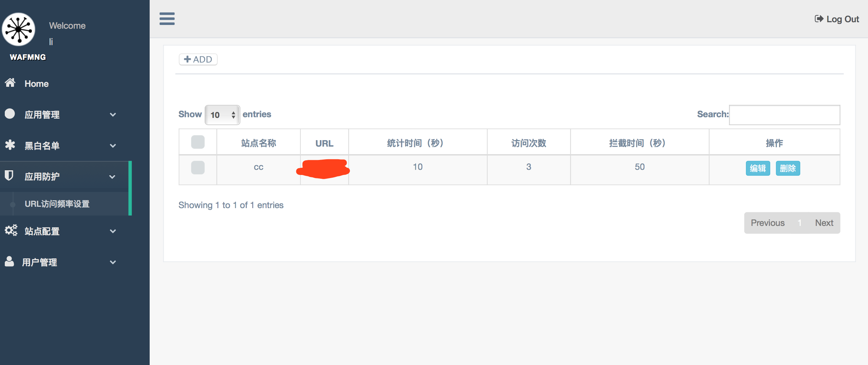Click the user icon beside 用户管理

coord(9,261)
